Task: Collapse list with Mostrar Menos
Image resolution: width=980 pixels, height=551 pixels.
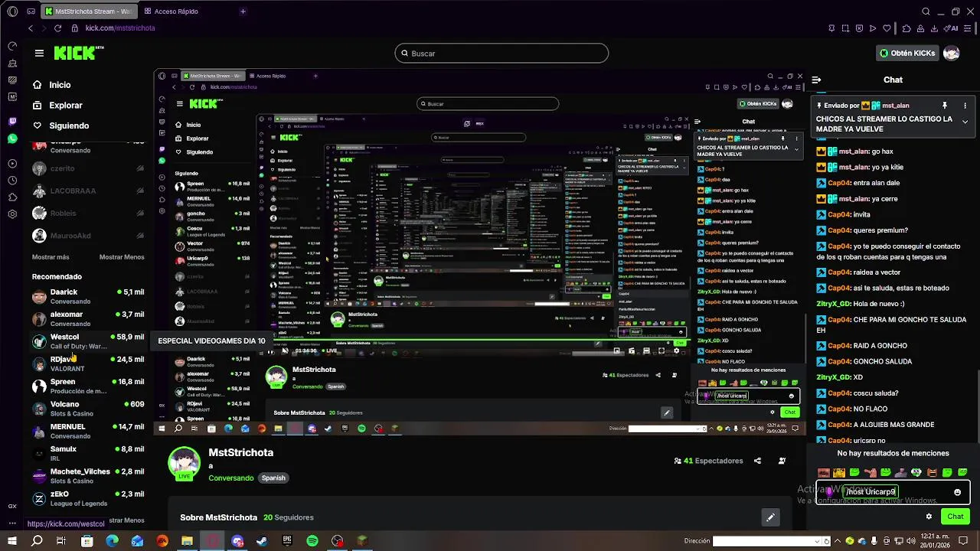Action: point(122,257)
